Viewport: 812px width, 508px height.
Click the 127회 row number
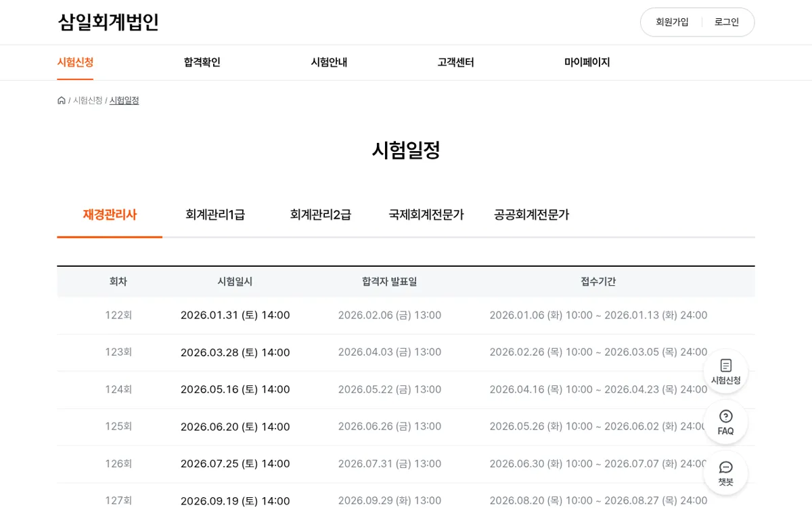tap(118, 501)
